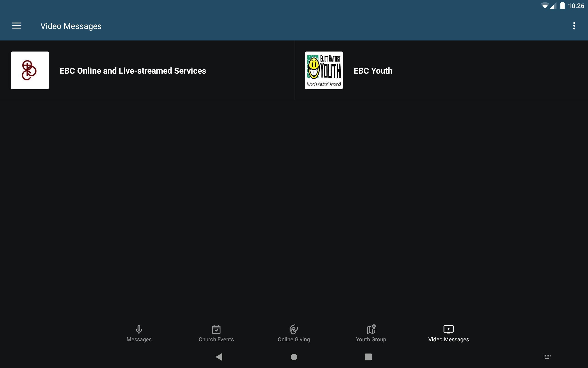The image size is (588, 368).
Task: Tap the cellular signal status icon
Action: point(553,6)
